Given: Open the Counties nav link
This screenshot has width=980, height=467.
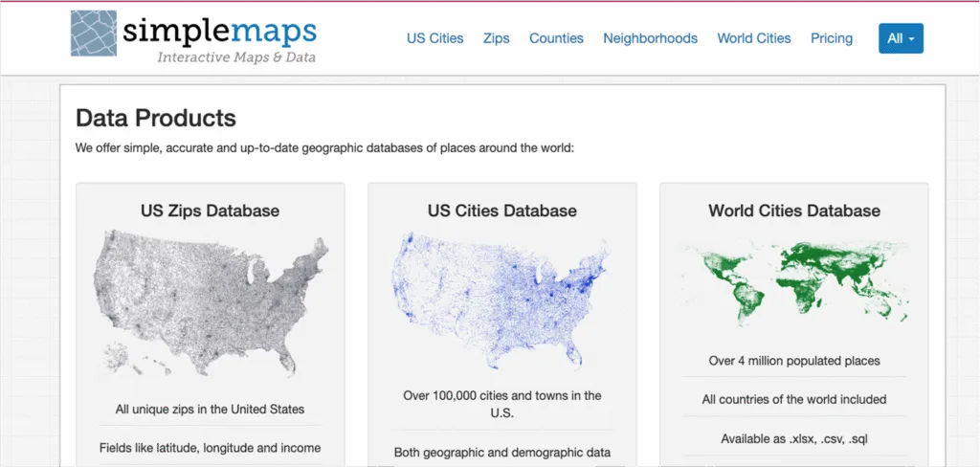Looking at the screenshot, I should (x=556, y=38).
